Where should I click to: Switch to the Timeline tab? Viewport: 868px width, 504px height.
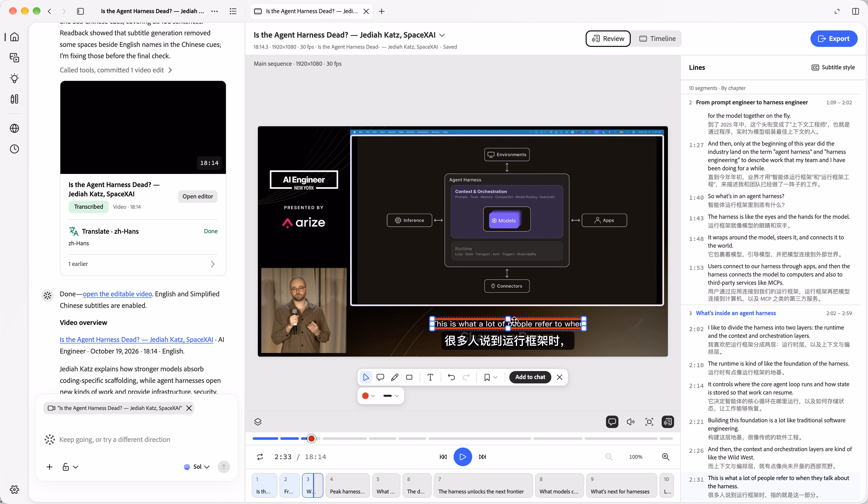coord(657,39)
